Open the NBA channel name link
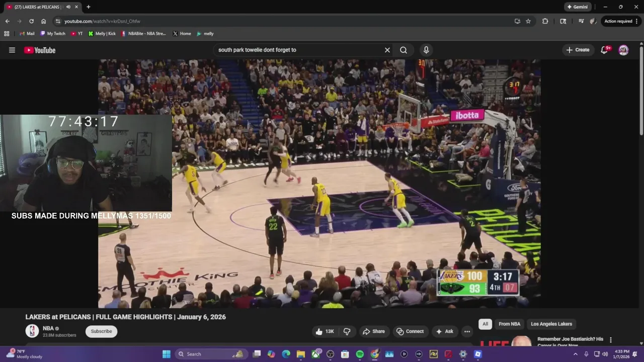This screenshot has width=644, height=362. click(x=48, y=328)
